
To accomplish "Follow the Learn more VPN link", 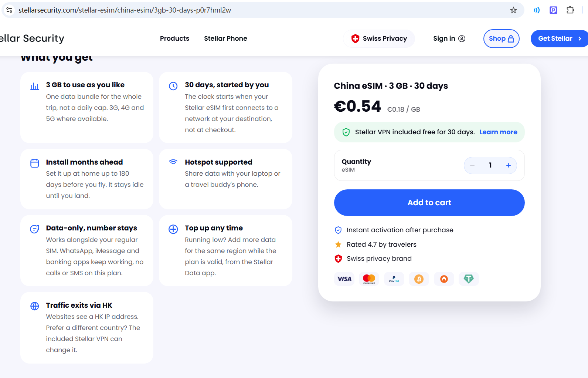I will point(498,132).
